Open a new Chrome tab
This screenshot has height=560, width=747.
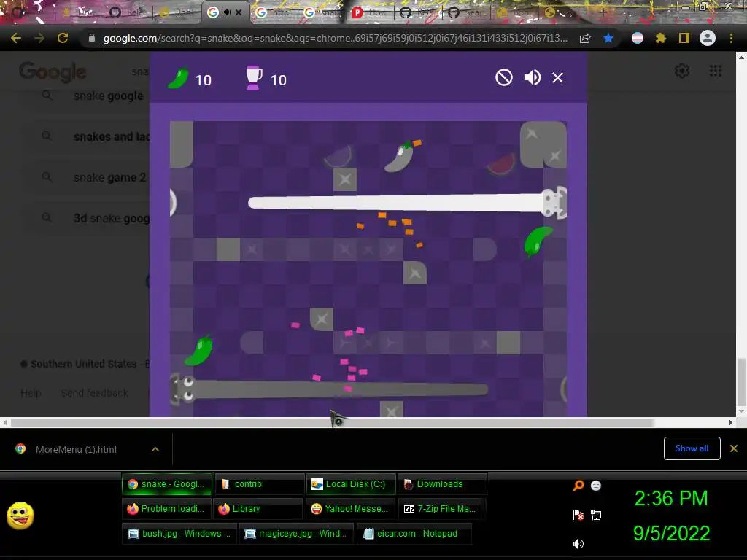tap(603, 12)
